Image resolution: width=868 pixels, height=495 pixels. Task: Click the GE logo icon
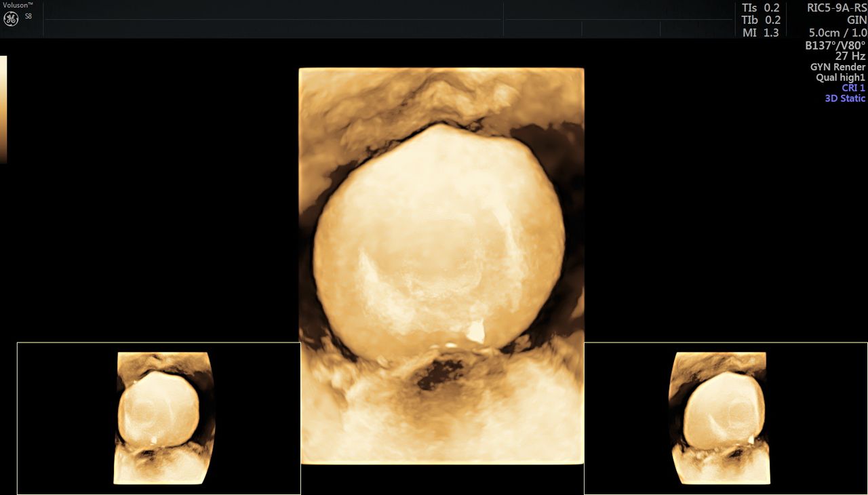(11, 20)
